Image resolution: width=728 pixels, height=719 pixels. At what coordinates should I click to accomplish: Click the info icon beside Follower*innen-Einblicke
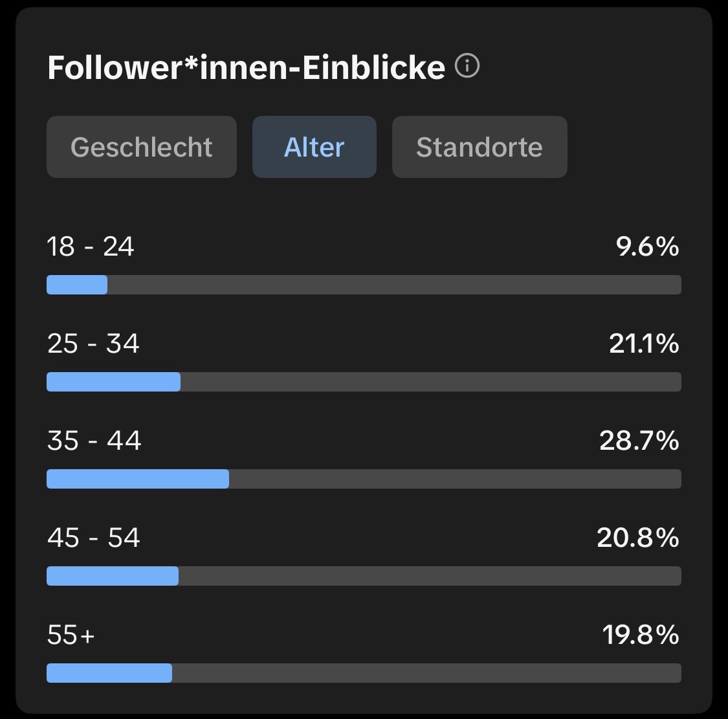coord(467,66)
